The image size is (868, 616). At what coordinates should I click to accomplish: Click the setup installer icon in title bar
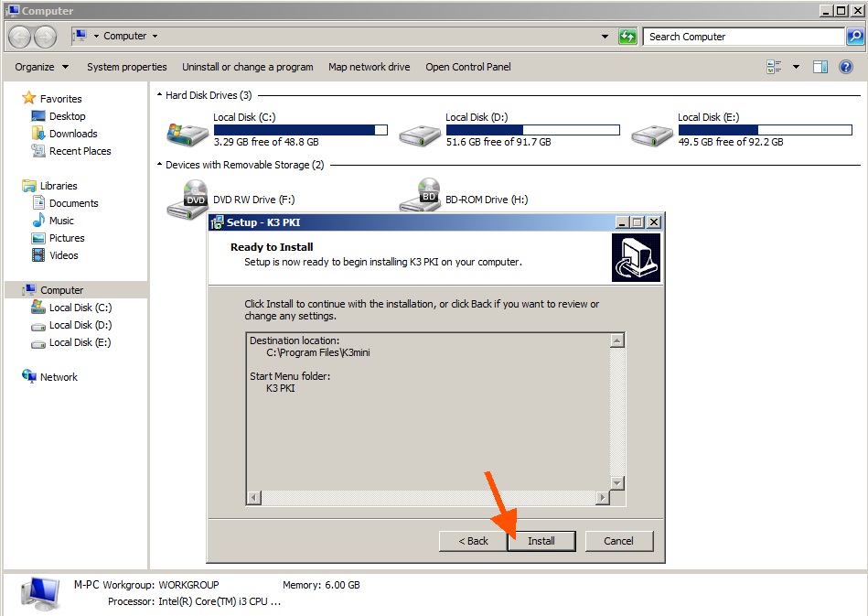(217, 222)
